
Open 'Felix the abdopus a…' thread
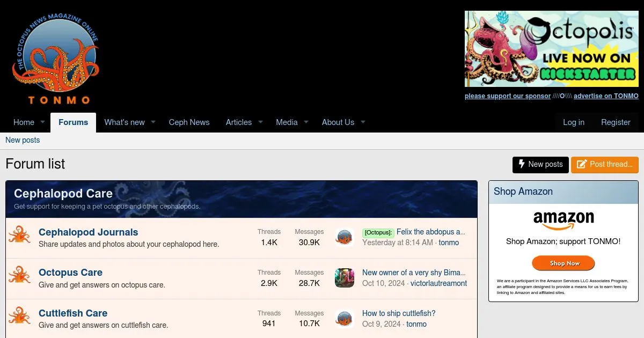[x=431, y=232]
